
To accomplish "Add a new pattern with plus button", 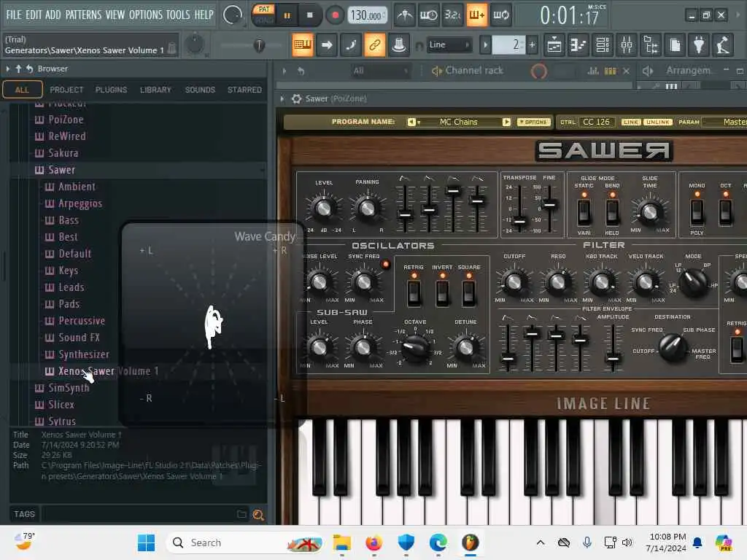I will click(532, 44).
